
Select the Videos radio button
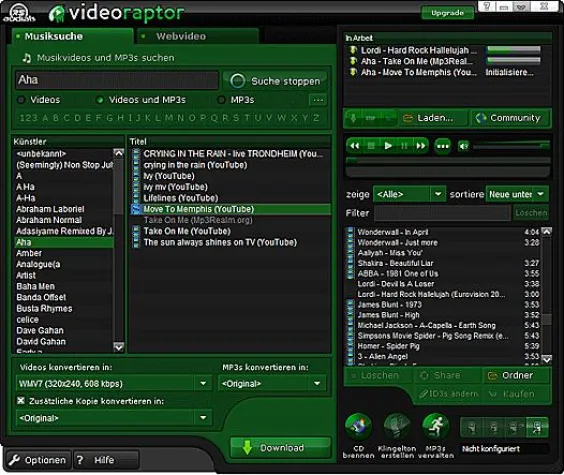pos(21,100)
